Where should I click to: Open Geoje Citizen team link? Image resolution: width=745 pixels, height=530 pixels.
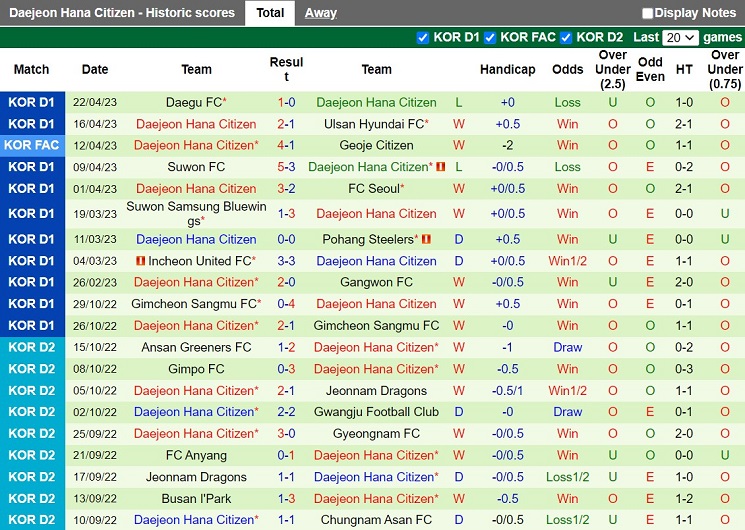[x=376, y=145]
